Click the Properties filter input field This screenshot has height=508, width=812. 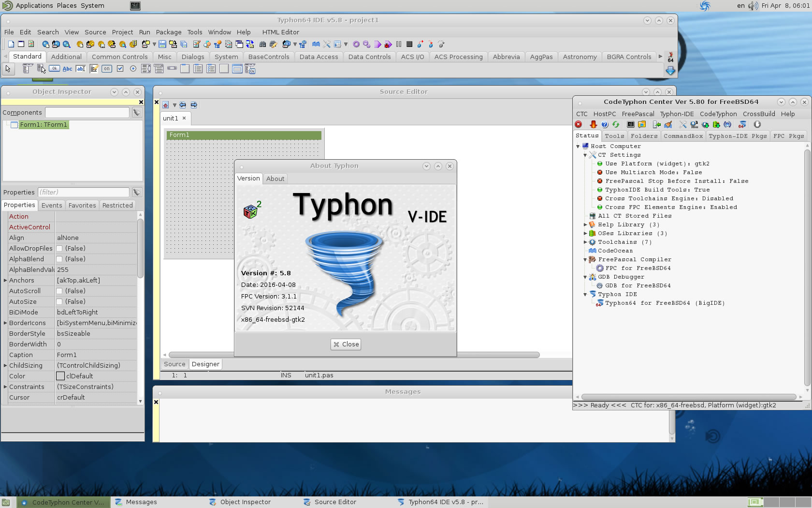tap(84, 193)
